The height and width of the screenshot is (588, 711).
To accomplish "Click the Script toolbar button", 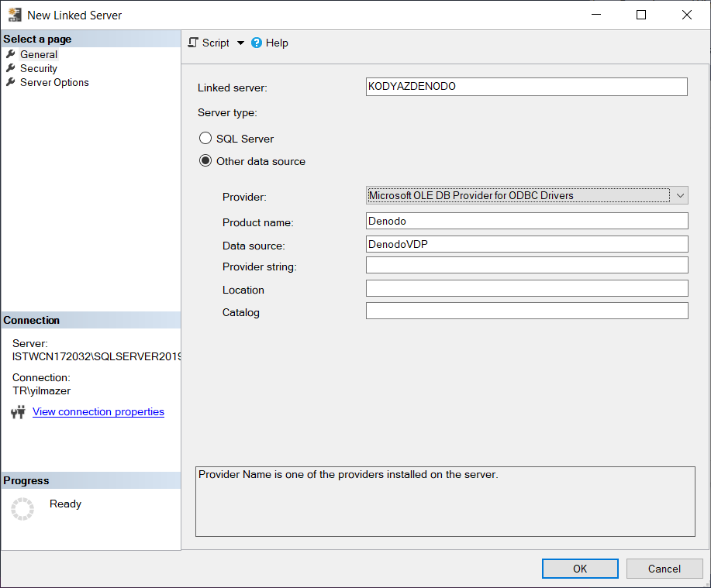I will (x=209, y=43).
